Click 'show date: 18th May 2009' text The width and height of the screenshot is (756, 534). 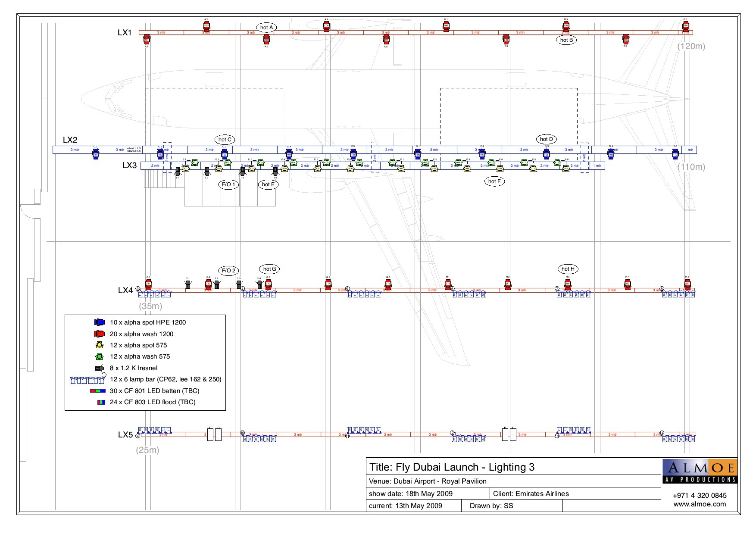tap(411, 493)
